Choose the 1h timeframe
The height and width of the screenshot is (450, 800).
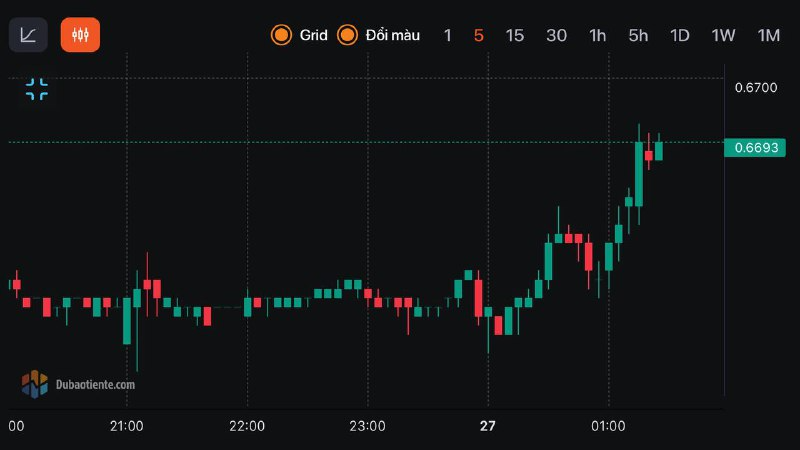[x=598, y=35]
